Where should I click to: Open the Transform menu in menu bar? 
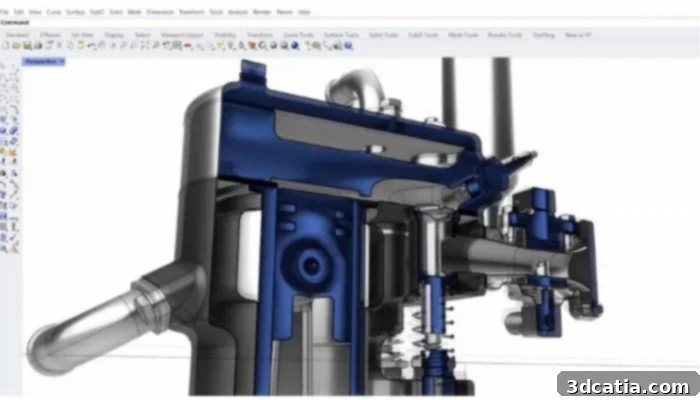coord(192,12)
